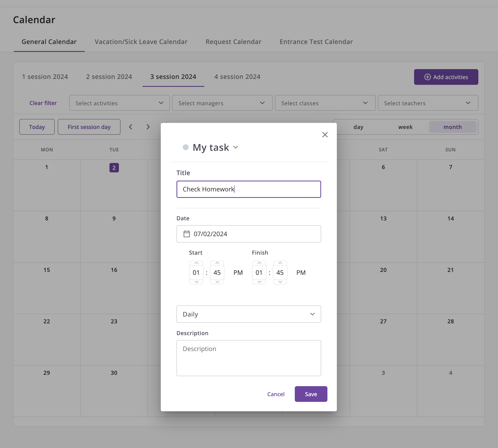Screen dimensions: 498x448
Task: Switch calendar view to week
Action: click(x=405, y=127)
